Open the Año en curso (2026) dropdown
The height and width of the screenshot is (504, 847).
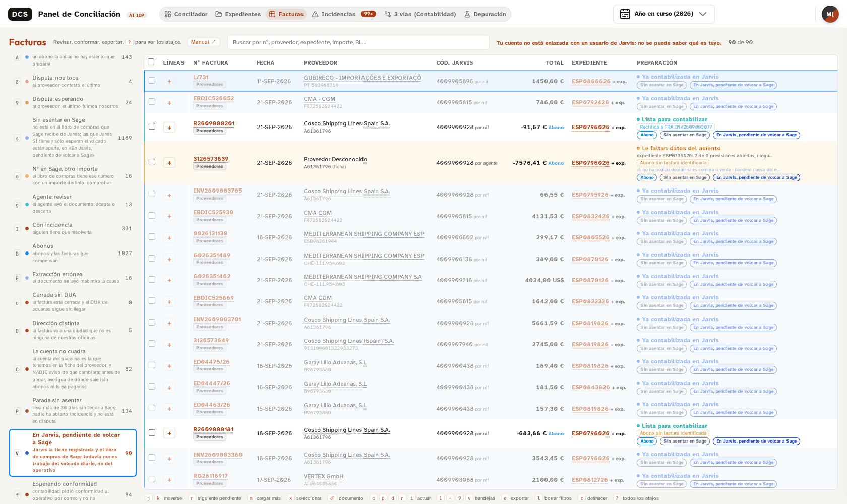click(x=663, y=14)
